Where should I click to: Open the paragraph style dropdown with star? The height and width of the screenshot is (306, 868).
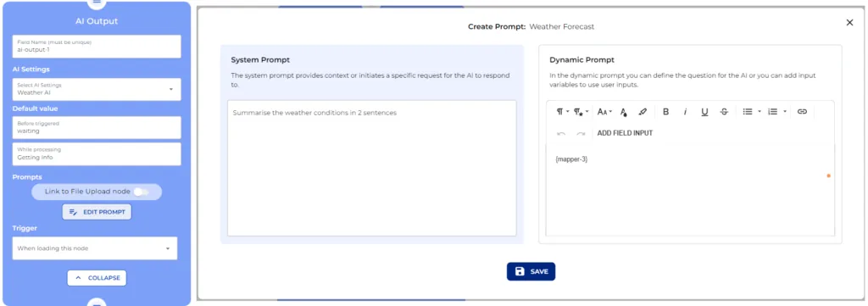coord(581,112)
